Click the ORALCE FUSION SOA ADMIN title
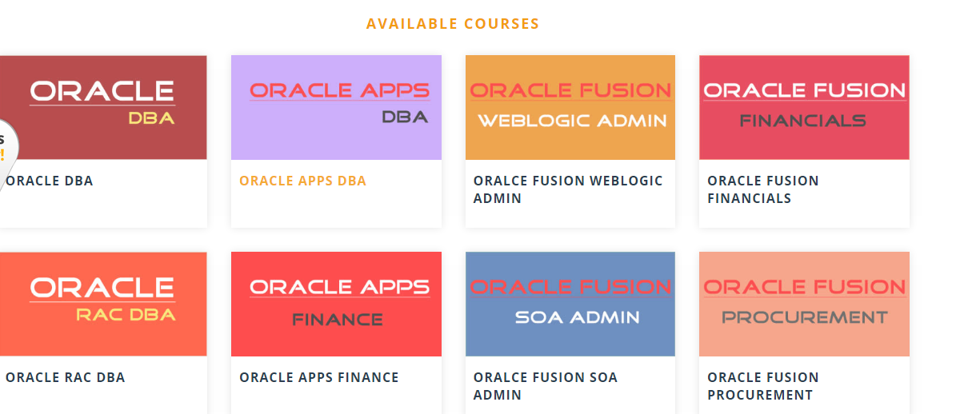This screenshot has height=414, width=980. click(546, 386)
